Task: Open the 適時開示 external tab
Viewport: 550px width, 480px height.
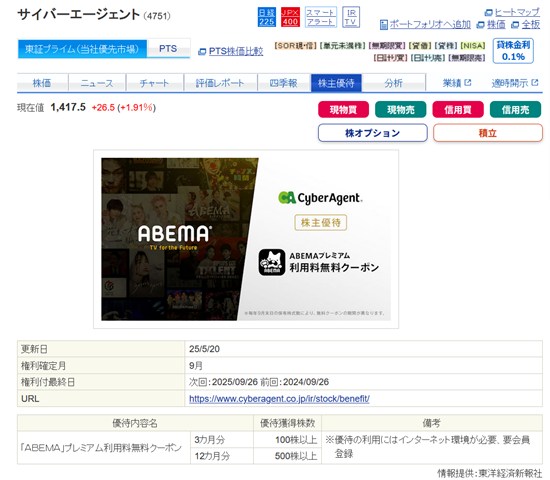Action: (515, 83)
